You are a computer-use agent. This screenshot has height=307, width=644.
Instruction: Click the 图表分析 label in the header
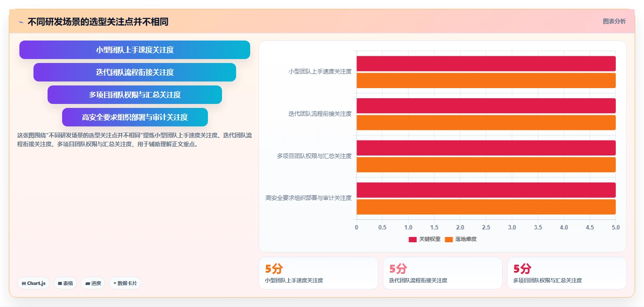[x=614, y=21]
